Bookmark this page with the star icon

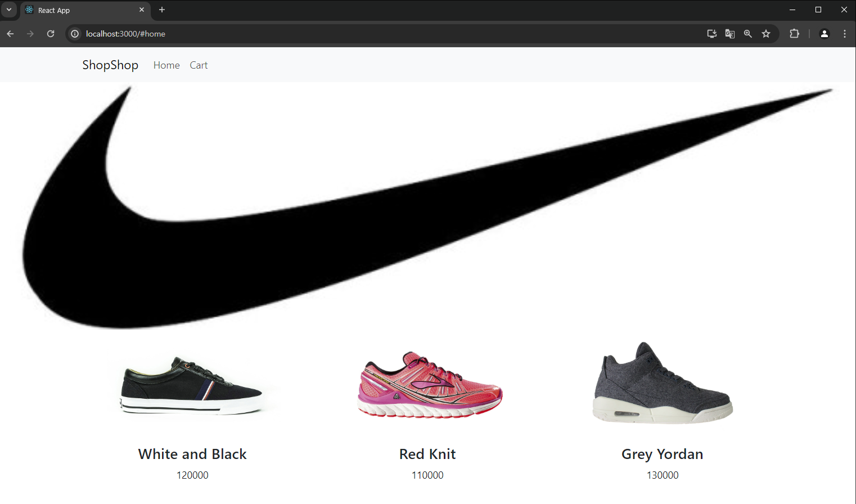click(x=766, y=34)
